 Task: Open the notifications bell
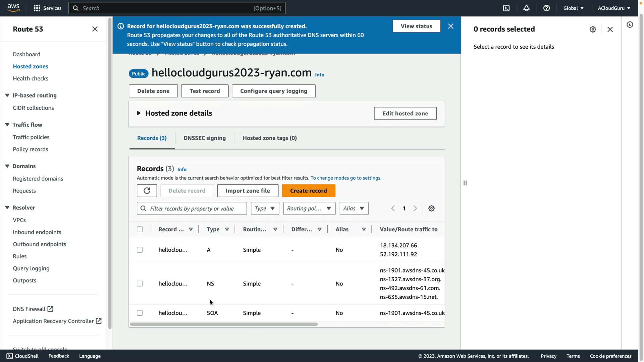tap(526, 8)
